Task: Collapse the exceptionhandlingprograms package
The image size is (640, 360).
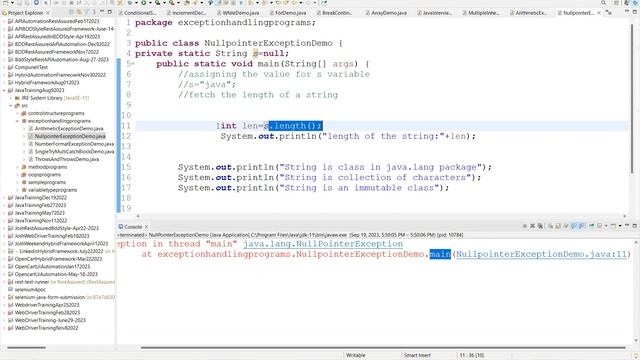Action: click(x=17, y=121)
